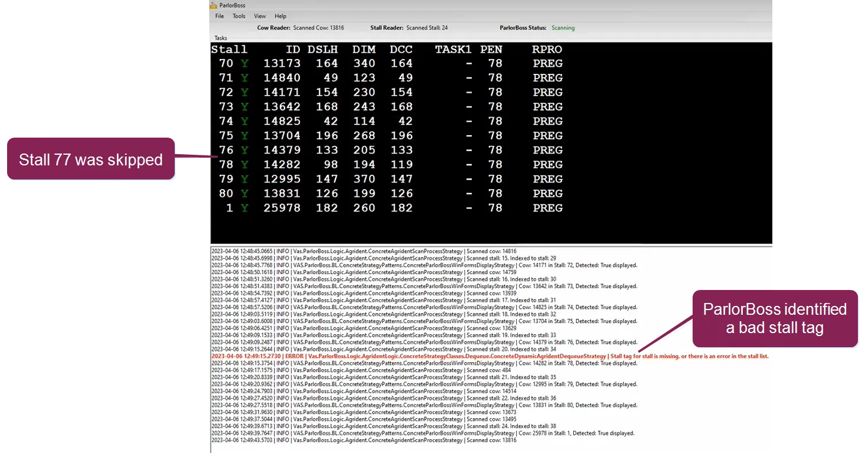Select log line 'Scanned cow: 14759'
Screen dimensions: 868x453
(x=364, y=272)
